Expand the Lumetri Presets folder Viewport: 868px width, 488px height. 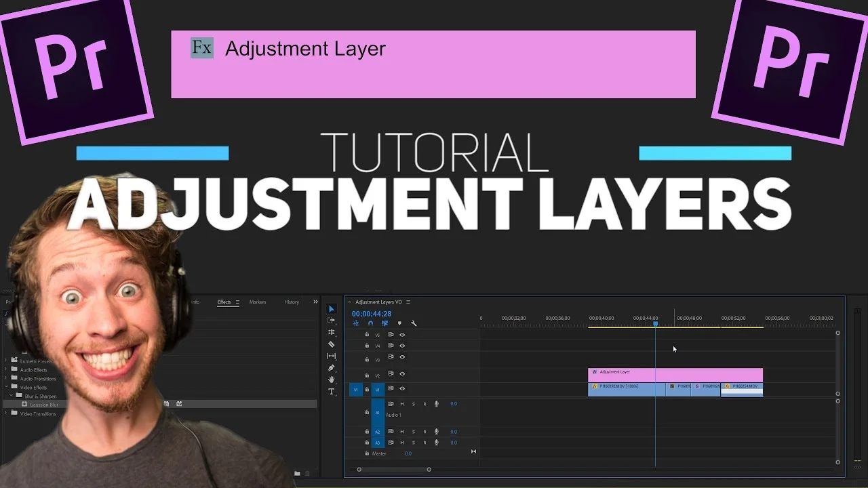(6, 361)
